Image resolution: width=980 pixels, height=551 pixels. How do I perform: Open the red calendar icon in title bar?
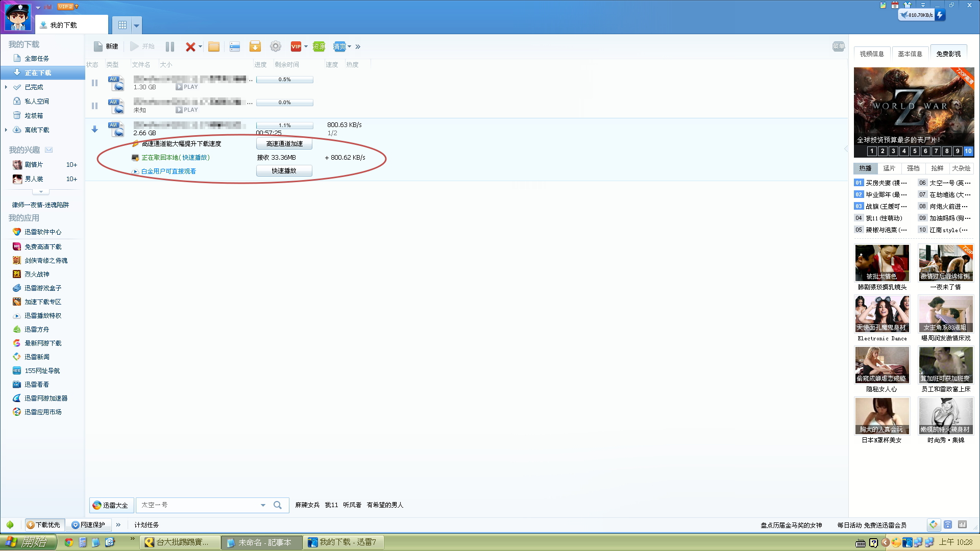click(x=895, y=5)
